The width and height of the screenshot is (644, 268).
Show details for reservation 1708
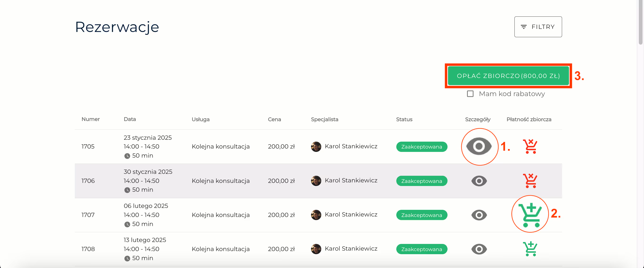click(479, 249)
